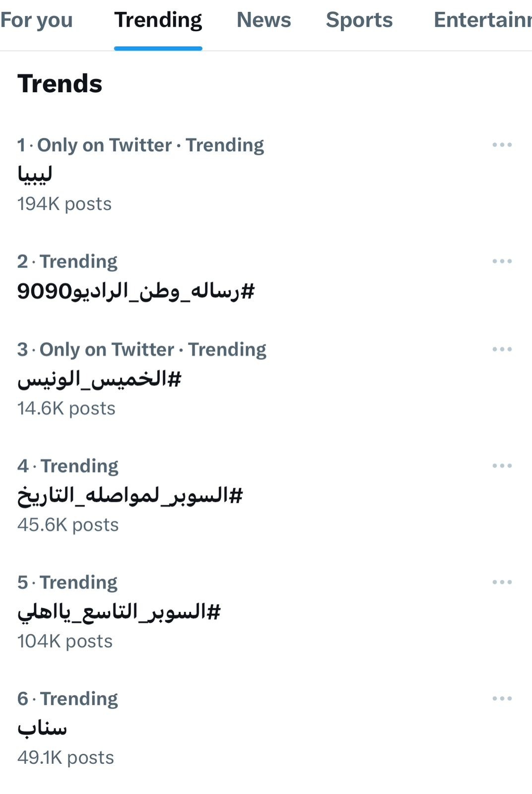Click the 104K posts count
Image resolution: width=532 pixels, height=794 pixels.
[65, 641]
